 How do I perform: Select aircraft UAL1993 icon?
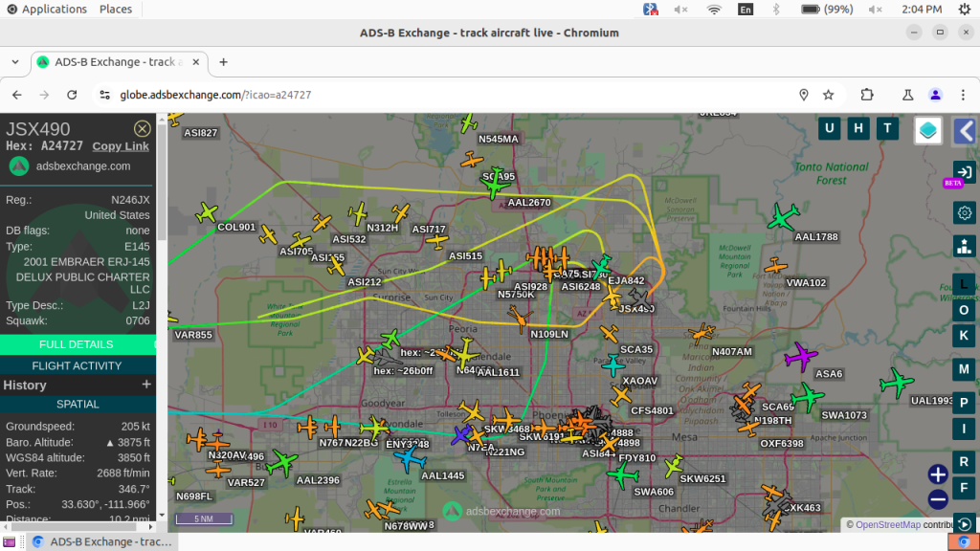[897, 382]
